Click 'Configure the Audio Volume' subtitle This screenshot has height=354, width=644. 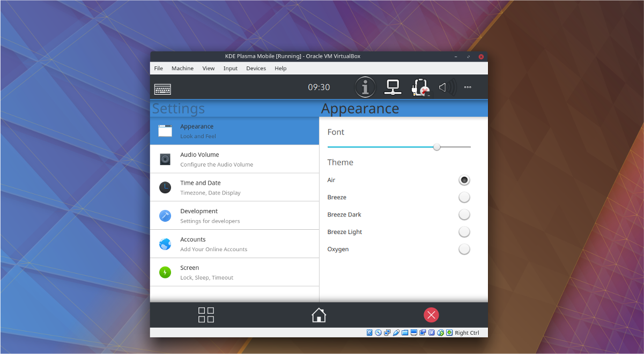pos(217,164)
